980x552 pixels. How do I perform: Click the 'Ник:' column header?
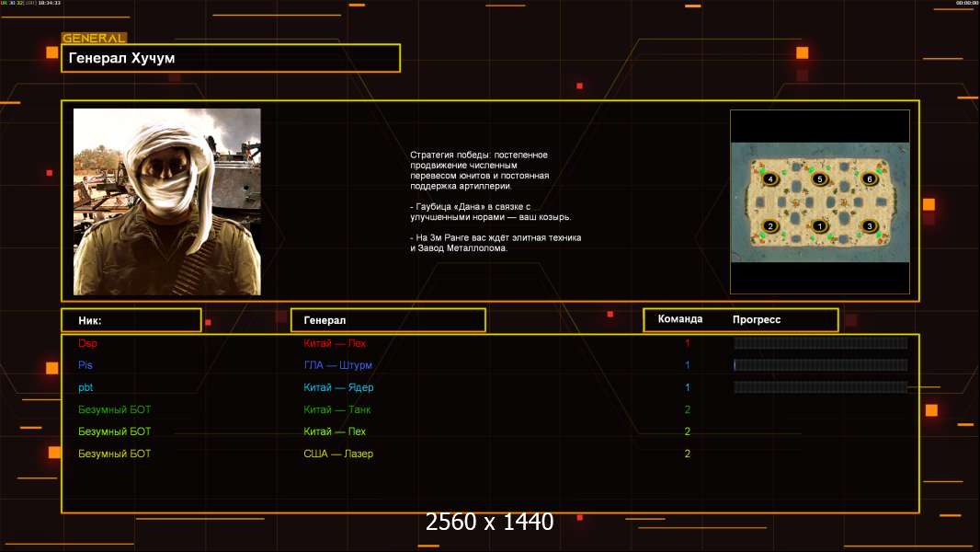pos(131,320)
